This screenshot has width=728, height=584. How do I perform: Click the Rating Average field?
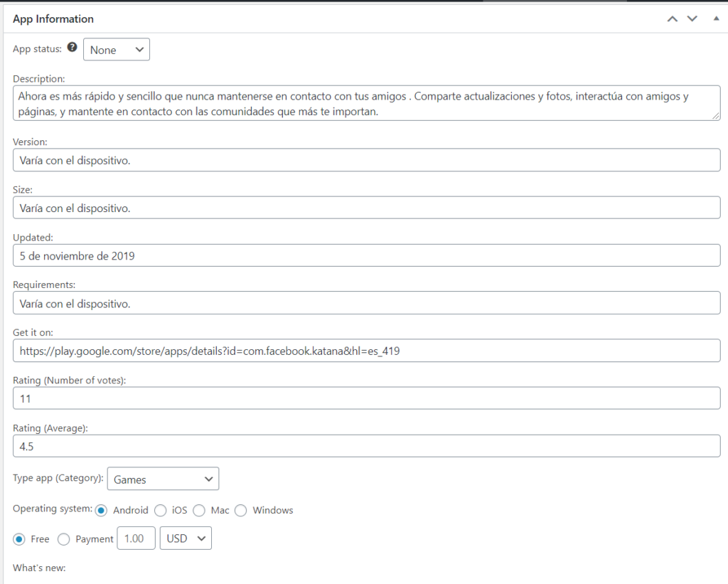click(367, 447)
